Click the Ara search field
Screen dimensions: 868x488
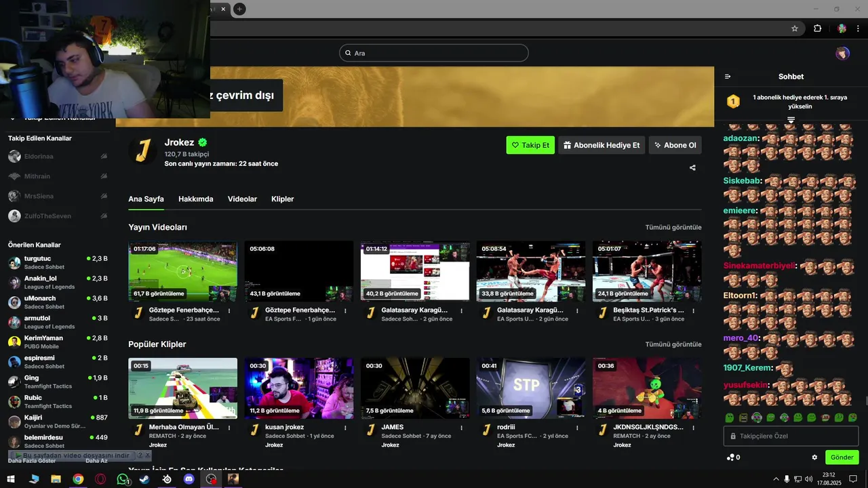[433, 53]
